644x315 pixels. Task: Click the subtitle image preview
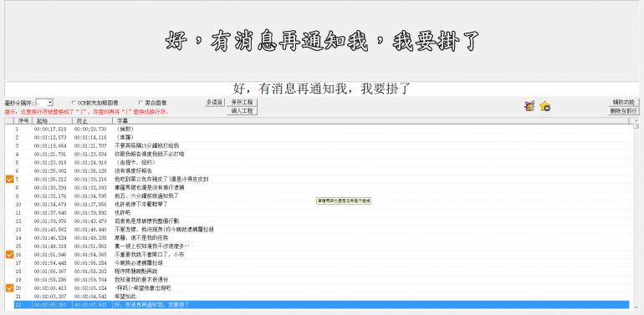point(322,40)
